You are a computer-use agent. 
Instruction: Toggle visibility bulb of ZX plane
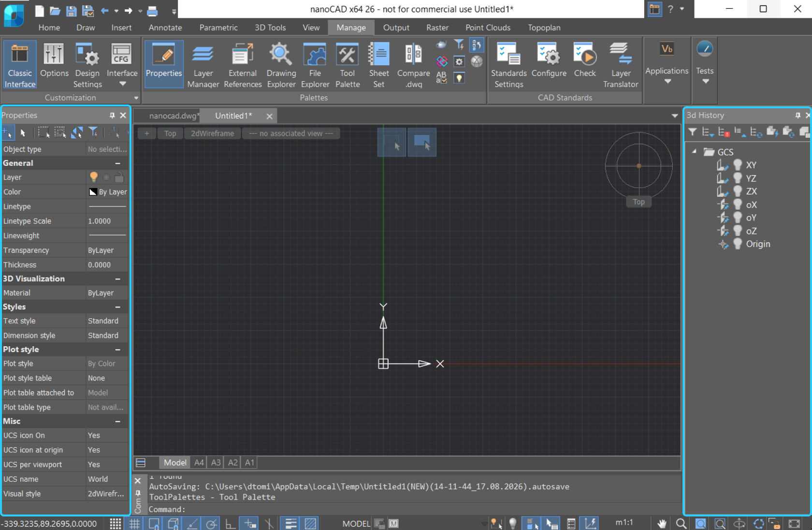[738, 191]
